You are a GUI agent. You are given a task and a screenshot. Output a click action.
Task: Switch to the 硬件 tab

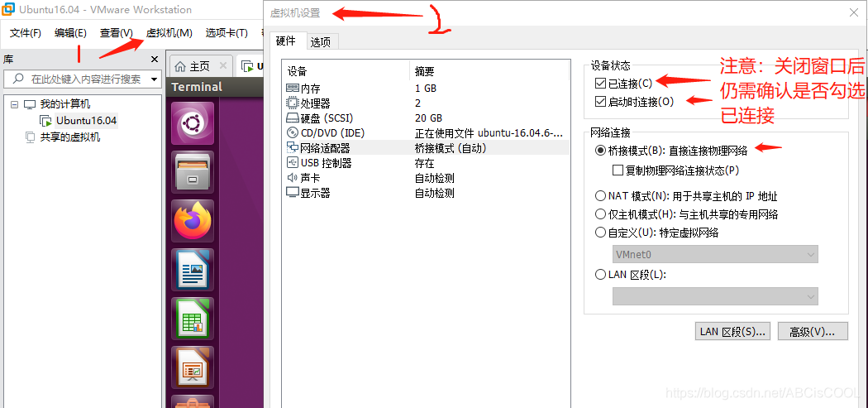pos(286,41)
